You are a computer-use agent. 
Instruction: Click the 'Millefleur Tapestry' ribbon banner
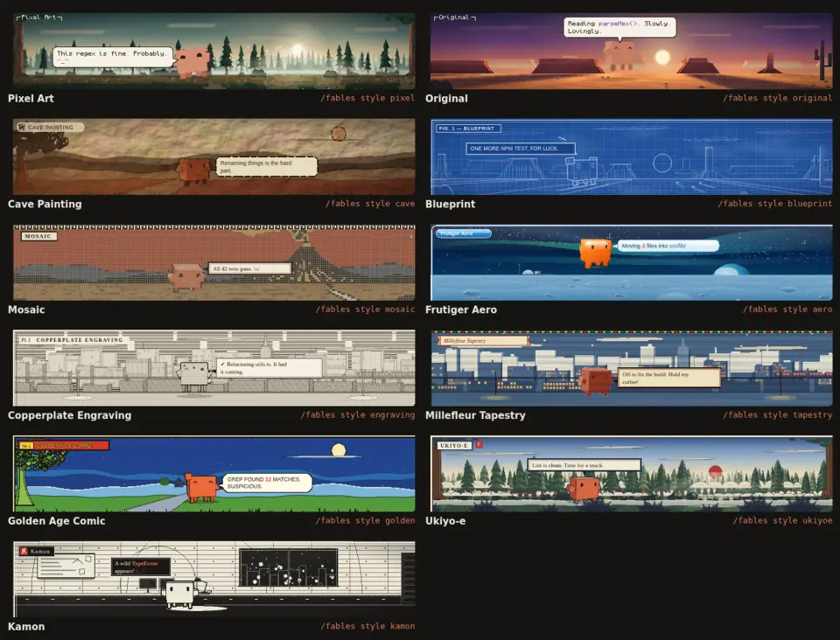tap(483, 341)
